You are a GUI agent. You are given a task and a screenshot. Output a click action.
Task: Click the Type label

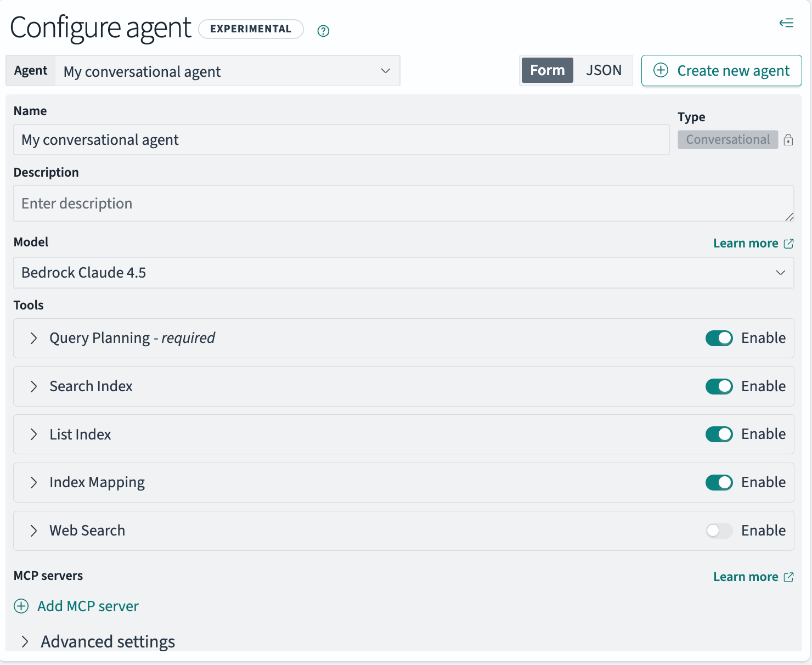click(691, 117)
